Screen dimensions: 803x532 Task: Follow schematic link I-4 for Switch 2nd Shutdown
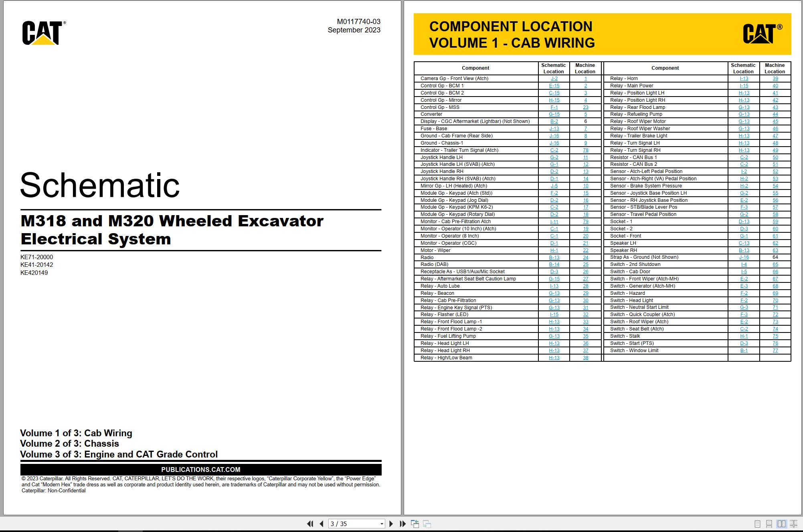(x=744, y=264)
